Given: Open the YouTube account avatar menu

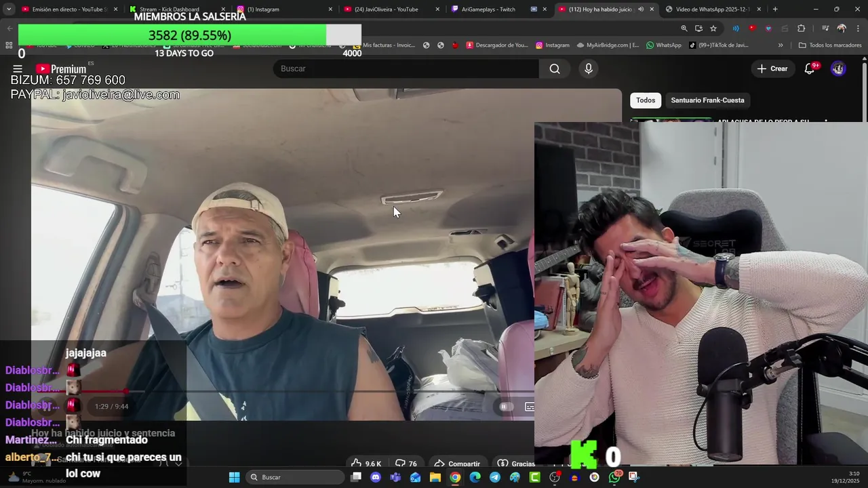Looking at the screenshot, I should 838,68.
